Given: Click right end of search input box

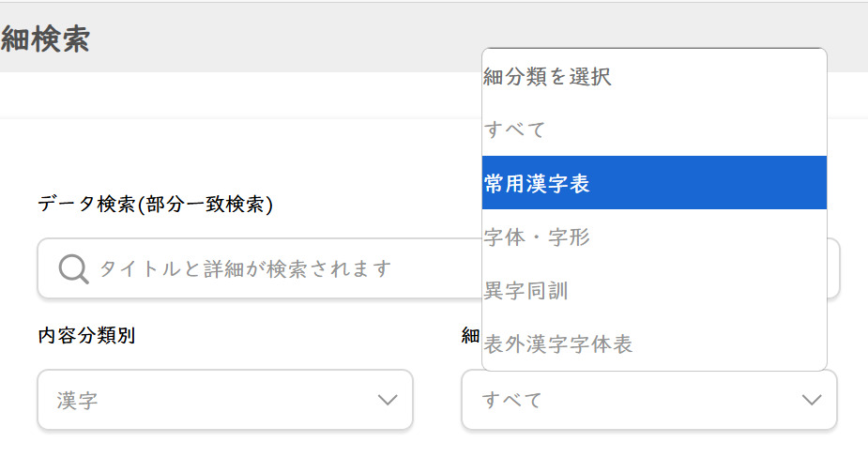Looking at the screenshot, I should (x=833, y=268).
